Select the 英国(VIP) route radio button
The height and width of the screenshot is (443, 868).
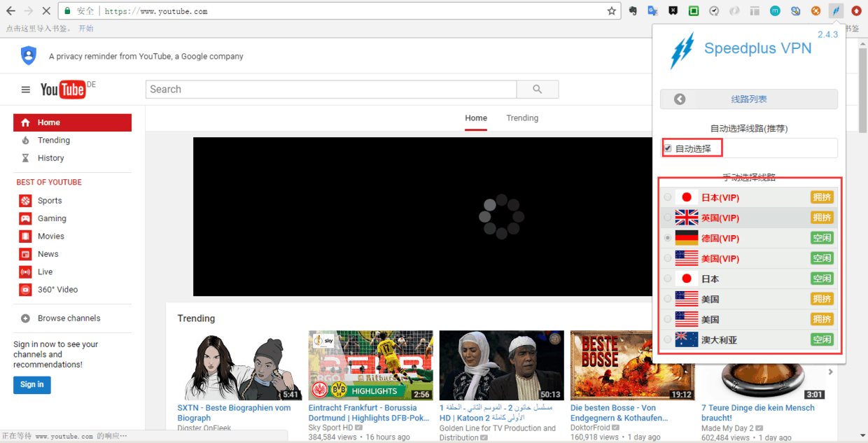[x=668, y=218]
